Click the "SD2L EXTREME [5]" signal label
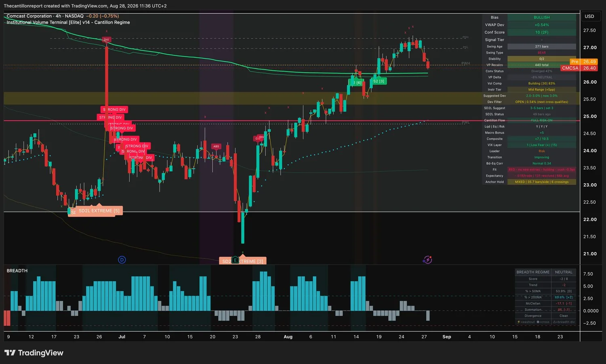 [x=99, y=210]
